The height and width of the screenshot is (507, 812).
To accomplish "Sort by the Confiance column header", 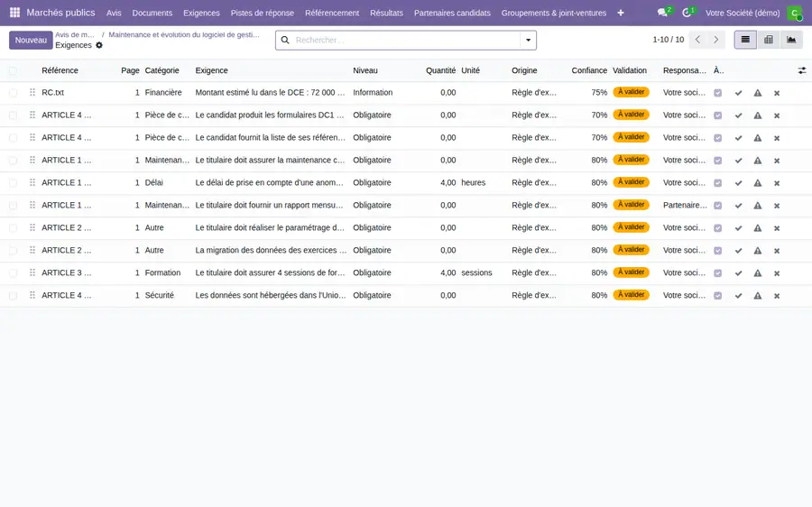I will coord(589,70).
